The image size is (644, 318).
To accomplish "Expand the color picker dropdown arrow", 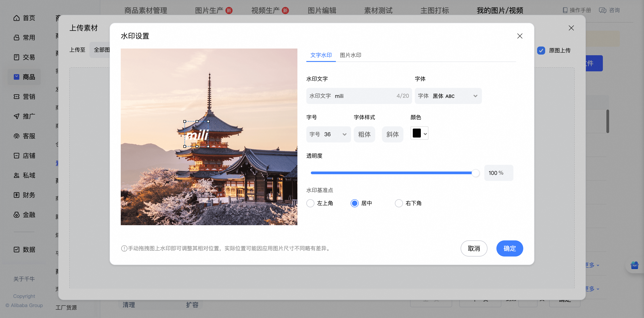I will click(x=425, y=134).
